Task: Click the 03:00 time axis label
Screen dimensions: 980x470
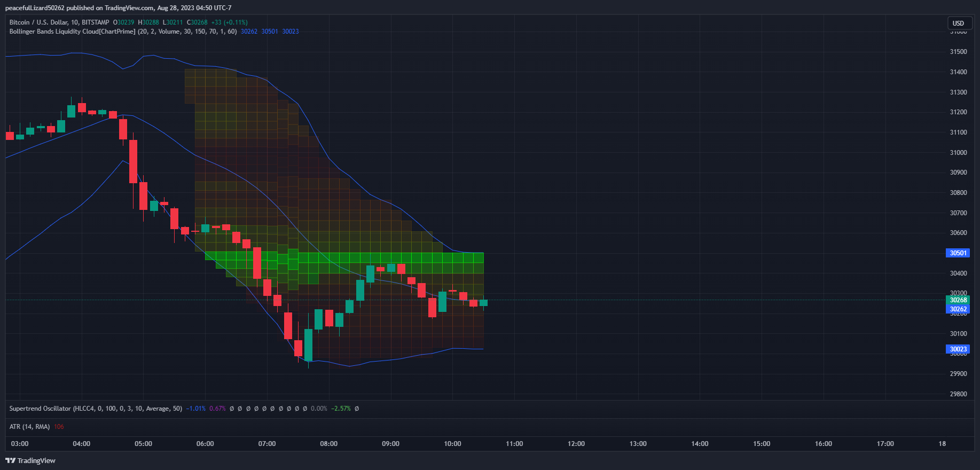Action: [x=20, y=444]
